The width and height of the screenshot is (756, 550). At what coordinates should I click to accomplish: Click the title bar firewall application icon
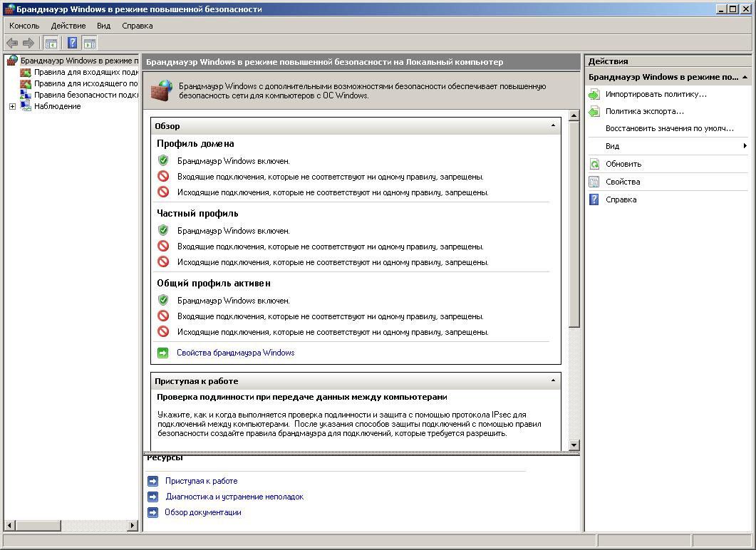pos(9,9)
